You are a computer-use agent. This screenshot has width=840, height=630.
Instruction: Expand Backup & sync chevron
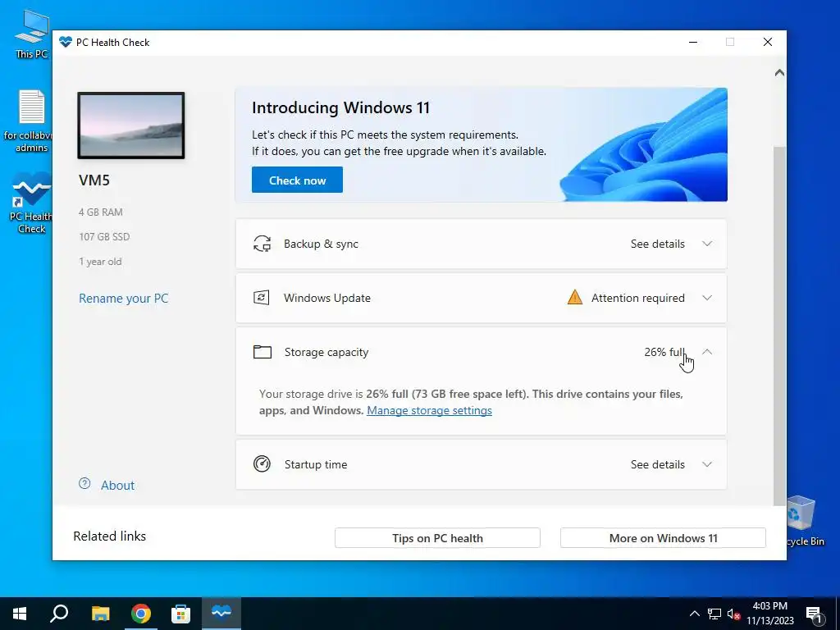(x=707, y=244)
